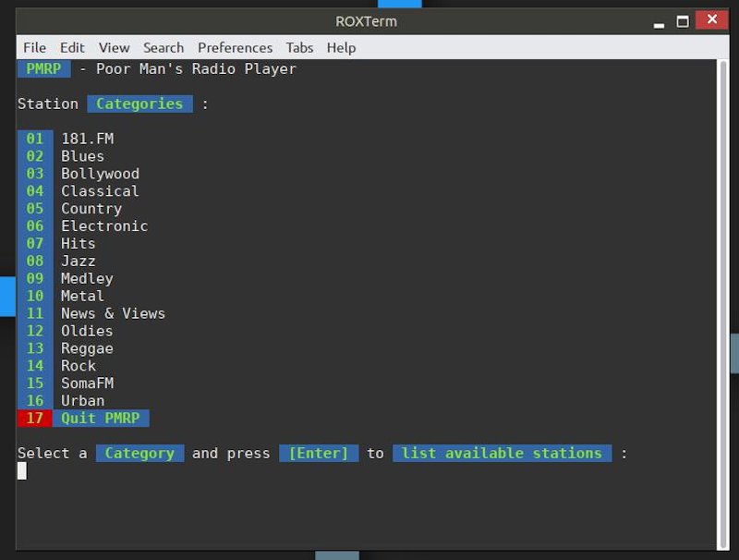Open the Preferences menu
Screen dimensions: 739x560
tap(235, 47)
